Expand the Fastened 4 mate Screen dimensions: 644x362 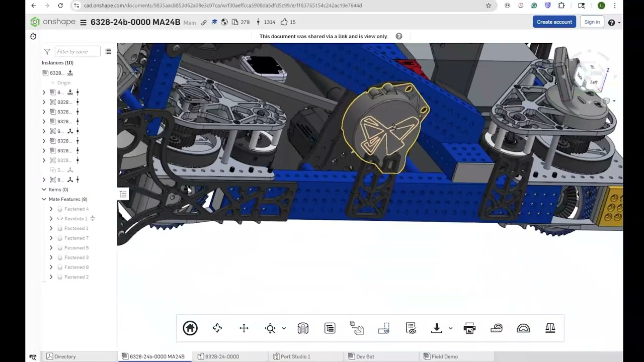coord(51,209)
